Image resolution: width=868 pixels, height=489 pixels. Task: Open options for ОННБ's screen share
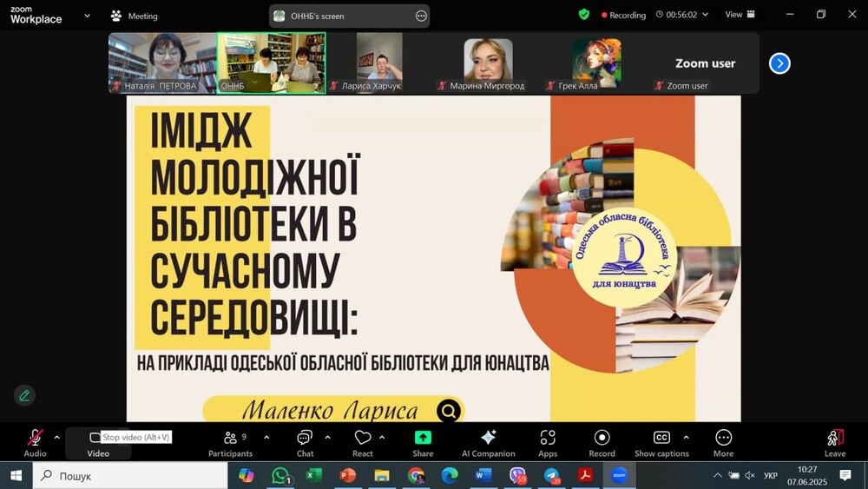(421, 16)
